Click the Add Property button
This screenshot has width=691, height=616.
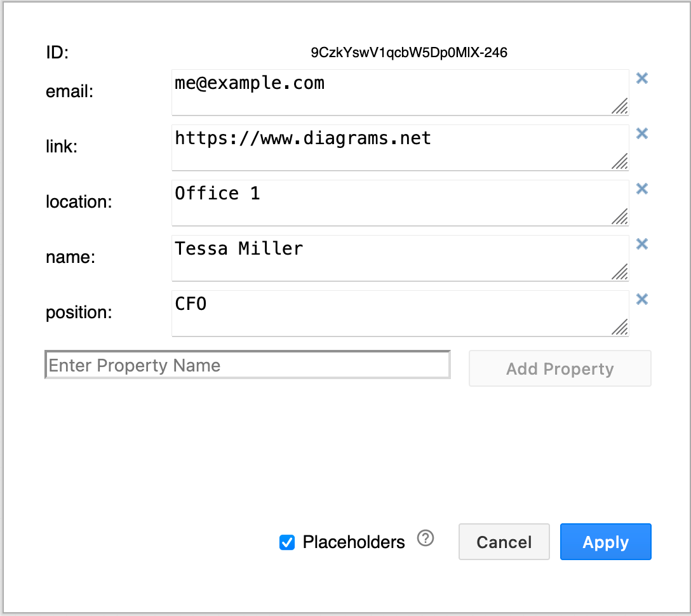click(x=560, y=368)
